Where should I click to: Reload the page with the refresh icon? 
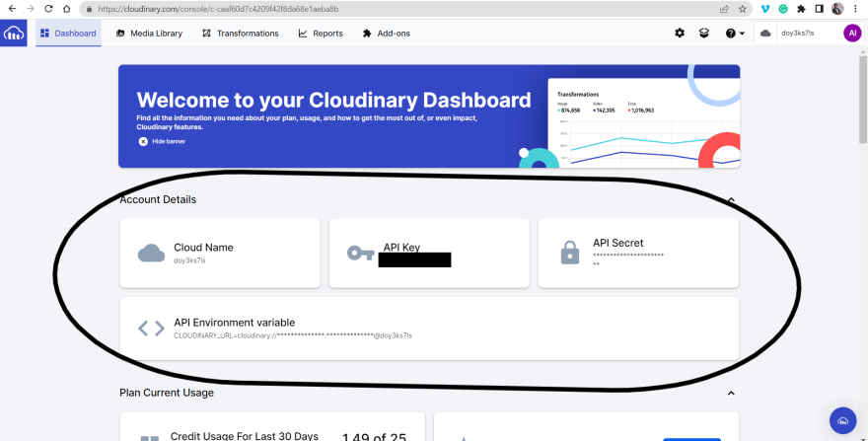48,9
